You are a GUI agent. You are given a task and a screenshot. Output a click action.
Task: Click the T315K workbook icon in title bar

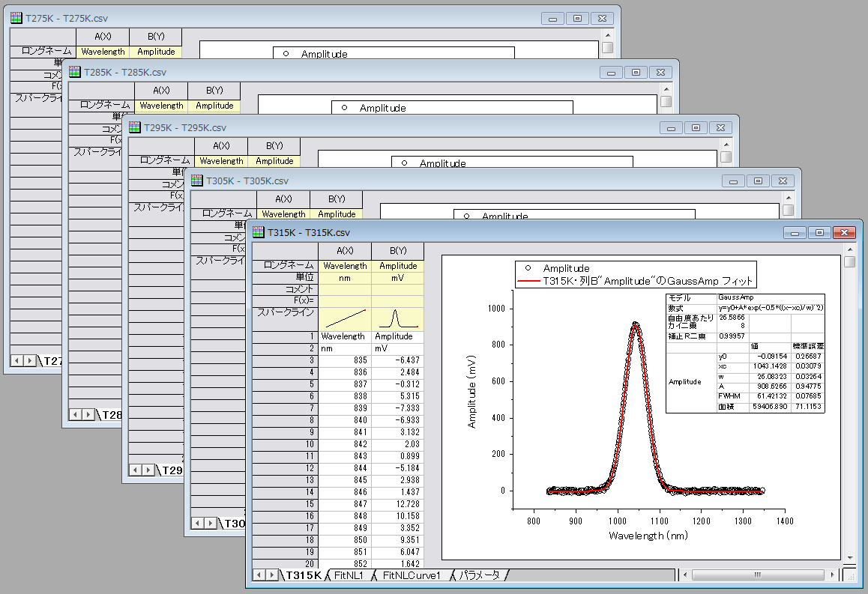(259, 233)
